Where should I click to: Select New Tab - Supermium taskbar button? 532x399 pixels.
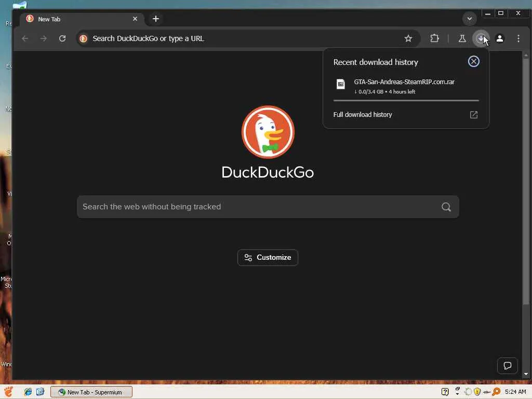pyautogui.click(x=91, y=392)
